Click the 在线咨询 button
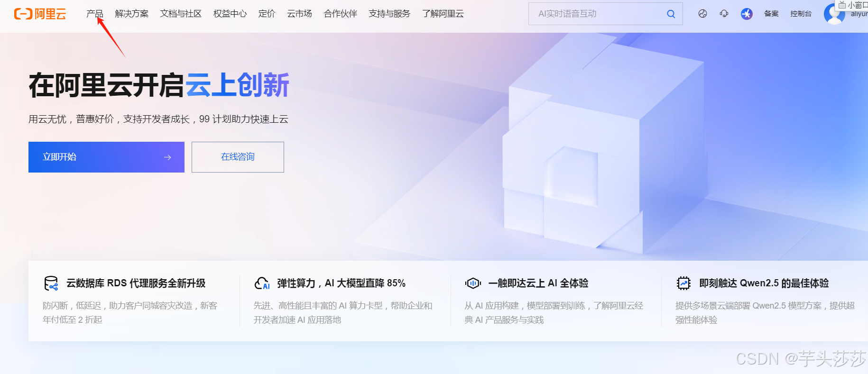The height and width of the screenshot is (374, 868). click(x=238, y=157)
